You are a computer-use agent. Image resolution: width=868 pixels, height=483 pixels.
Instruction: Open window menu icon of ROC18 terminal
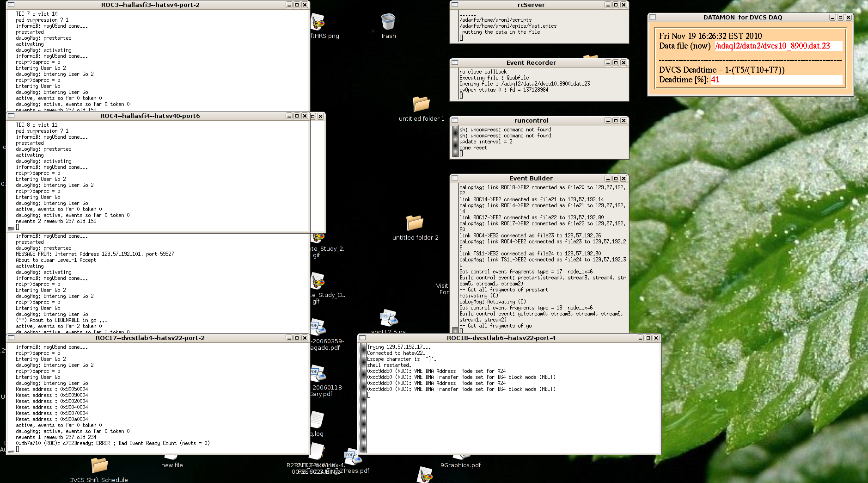pyautogui.click(x=362, y=338)
